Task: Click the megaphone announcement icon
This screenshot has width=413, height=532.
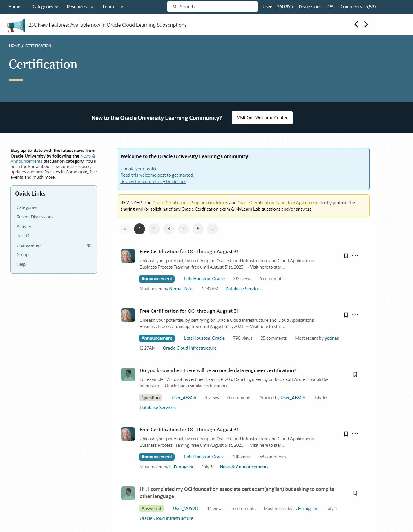Action: coord(16,26)
